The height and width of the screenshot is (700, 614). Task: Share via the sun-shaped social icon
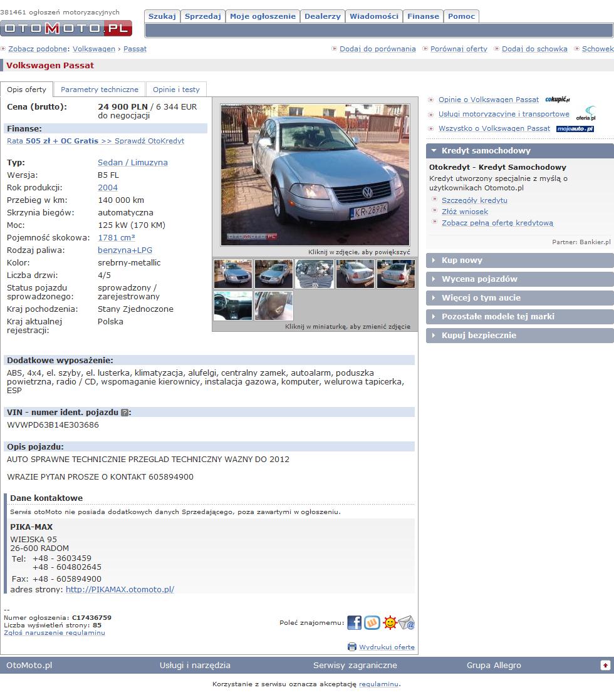[390, 622]
